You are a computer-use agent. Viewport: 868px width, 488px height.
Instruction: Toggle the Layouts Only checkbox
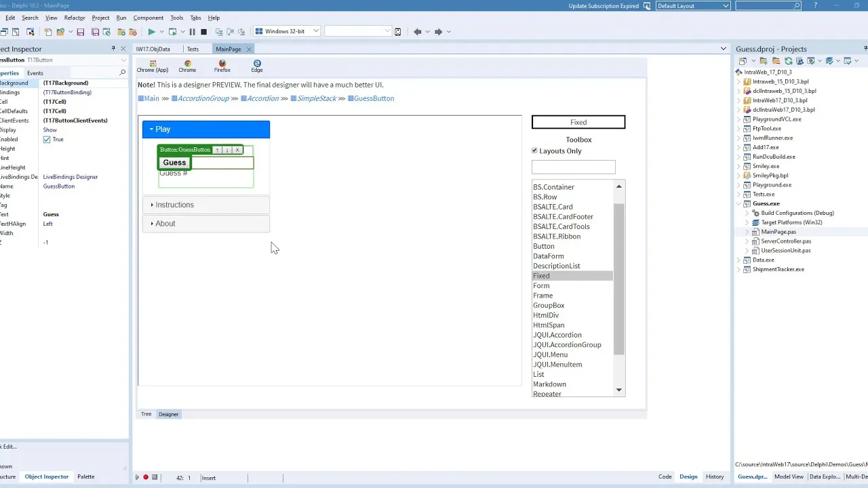click(534, 150)
